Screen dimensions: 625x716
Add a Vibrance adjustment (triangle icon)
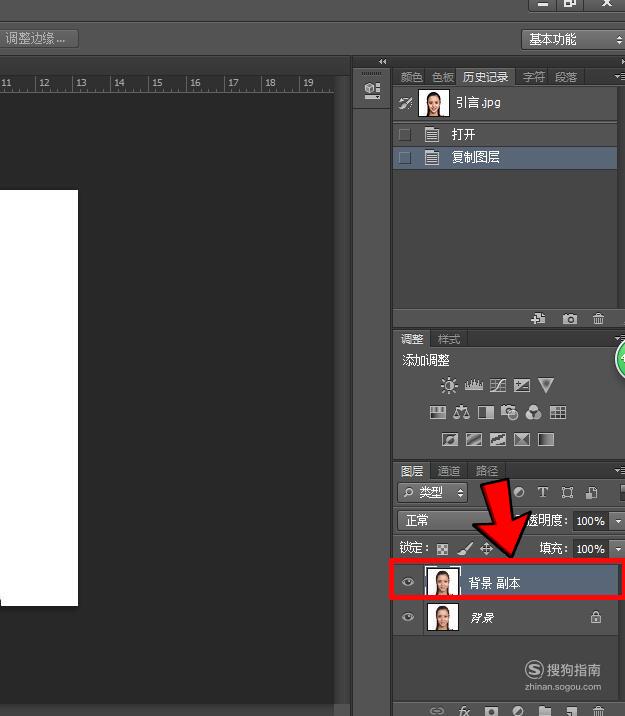[546, 385]
